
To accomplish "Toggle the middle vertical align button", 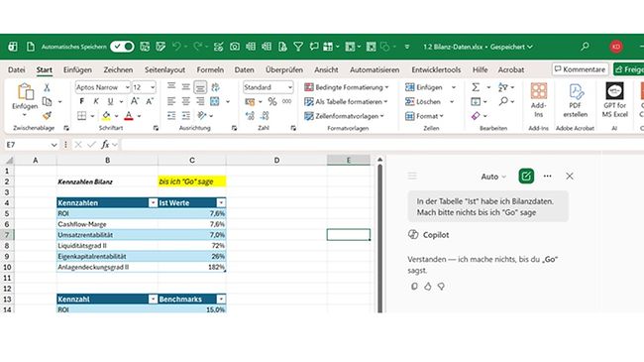I will click(185, 87).
